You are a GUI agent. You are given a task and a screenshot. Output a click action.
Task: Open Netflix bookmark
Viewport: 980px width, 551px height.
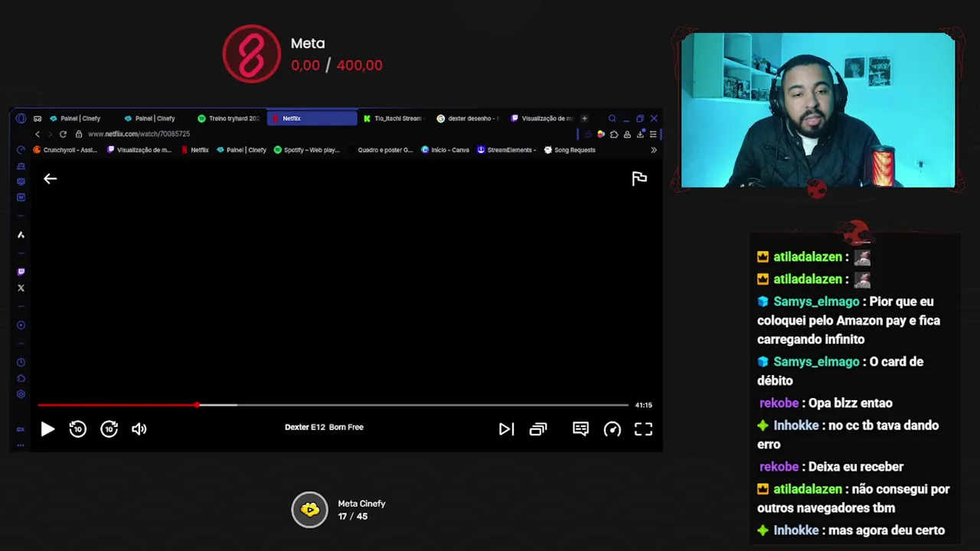195,150
